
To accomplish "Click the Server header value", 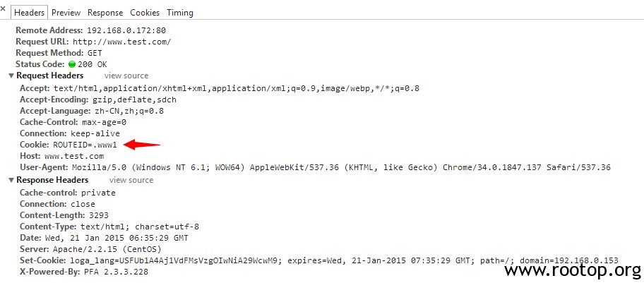I will tap(107, 249).
